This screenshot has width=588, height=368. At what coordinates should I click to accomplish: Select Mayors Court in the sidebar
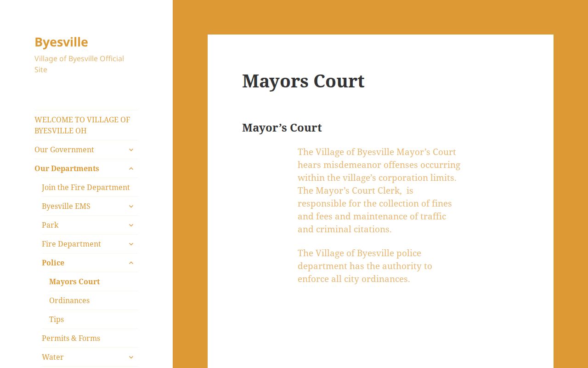coord(74,282)
